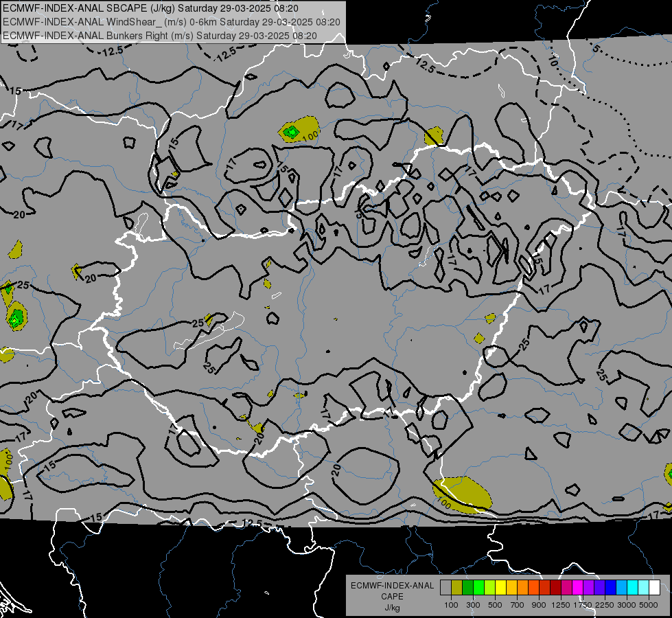Image resolution: width=672 pixels, height=618 pixels.
Task: Click the '300' legend scale value
Action: pyautogui.click(x=473, y=605)
